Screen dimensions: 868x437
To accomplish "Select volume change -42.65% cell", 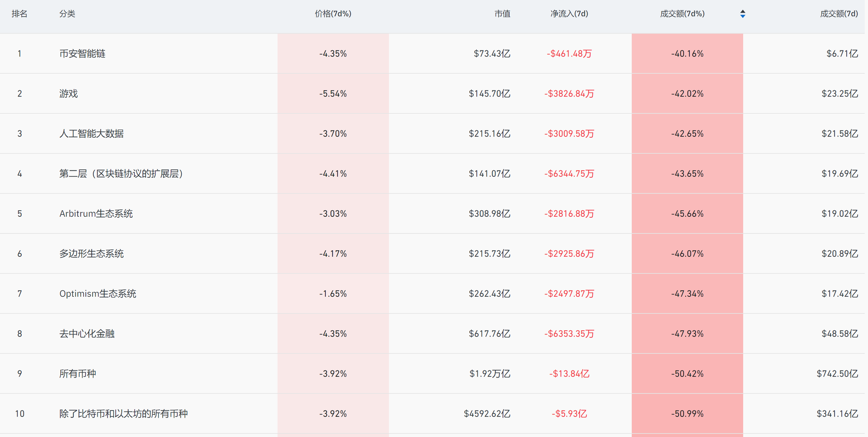I will (x=687, y=133).
